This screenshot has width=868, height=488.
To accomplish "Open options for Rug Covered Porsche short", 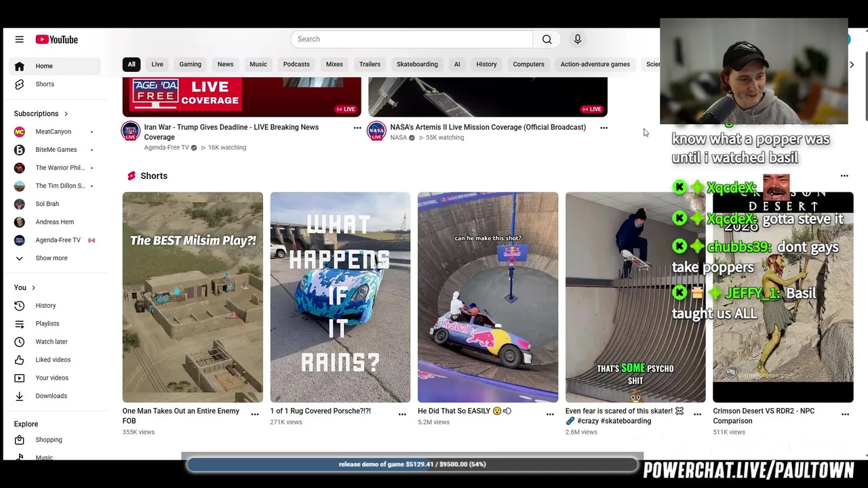I will pos(402,414).
